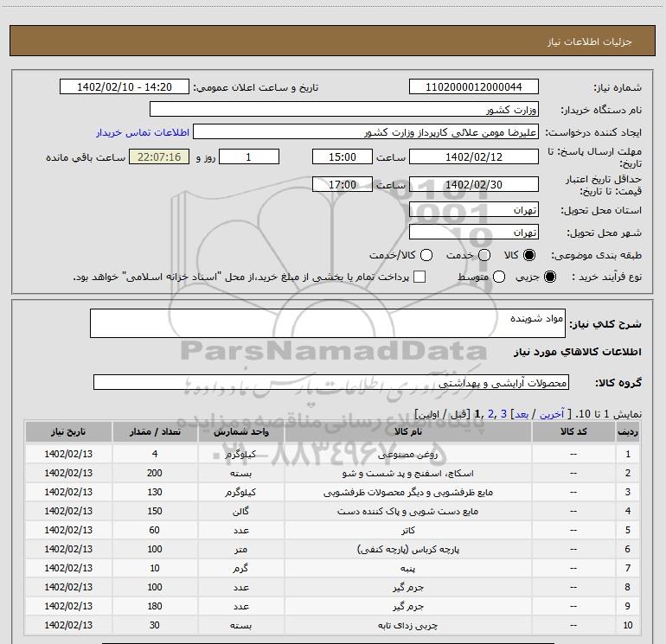Click the نام دستگاه خریدار field
This screenshot has height=644, width=666.
coord(344,109)
